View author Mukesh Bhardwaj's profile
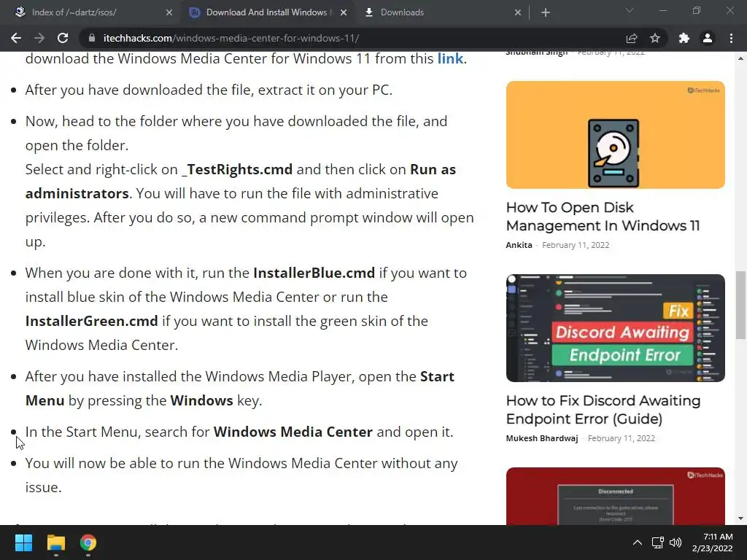 point(542,438)
